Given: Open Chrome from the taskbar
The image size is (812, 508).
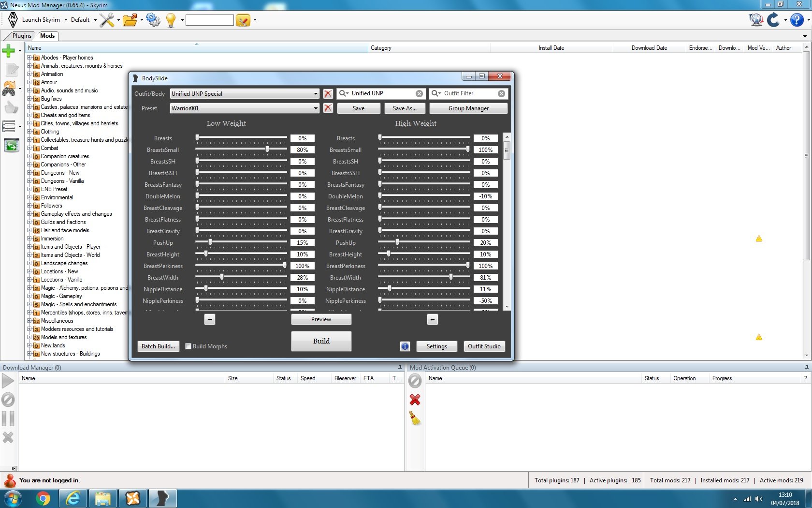Looking at the screenshot, I should (x=43, y=498).
